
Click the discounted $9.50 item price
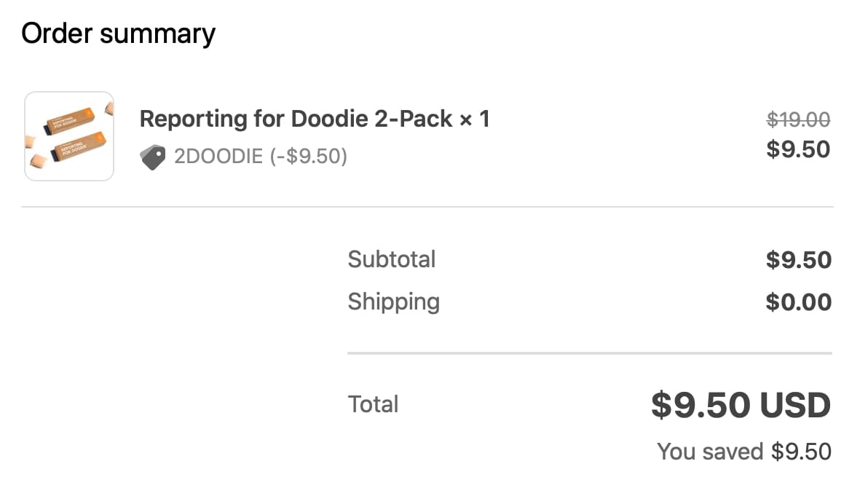(798, 149)
